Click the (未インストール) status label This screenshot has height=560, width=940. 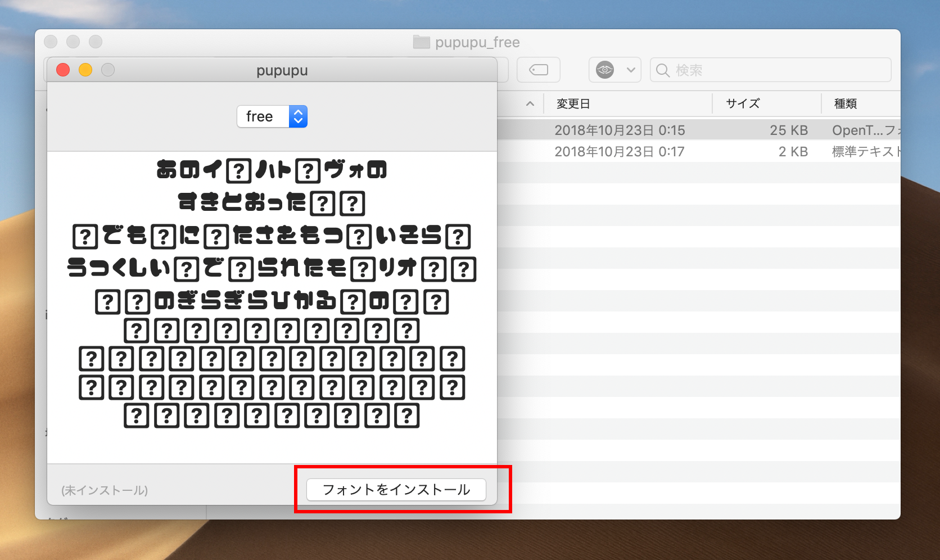(x=105, y=490)
